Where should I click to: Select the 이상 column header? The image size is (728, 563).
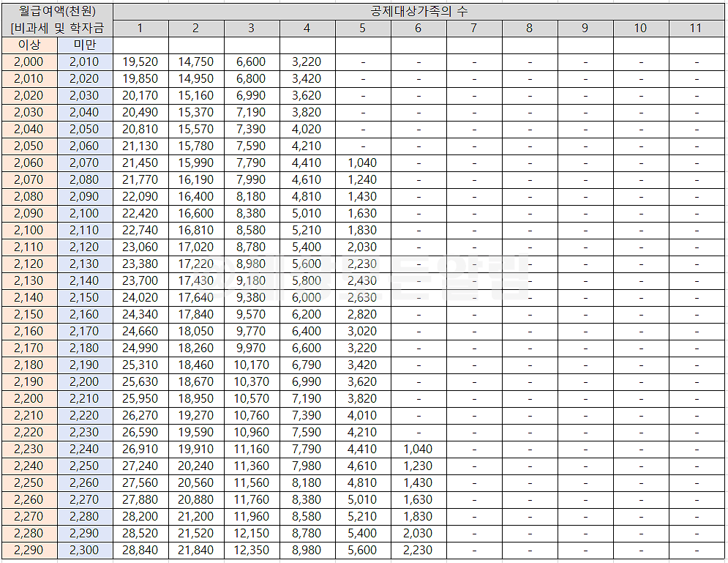pos(30,45)
